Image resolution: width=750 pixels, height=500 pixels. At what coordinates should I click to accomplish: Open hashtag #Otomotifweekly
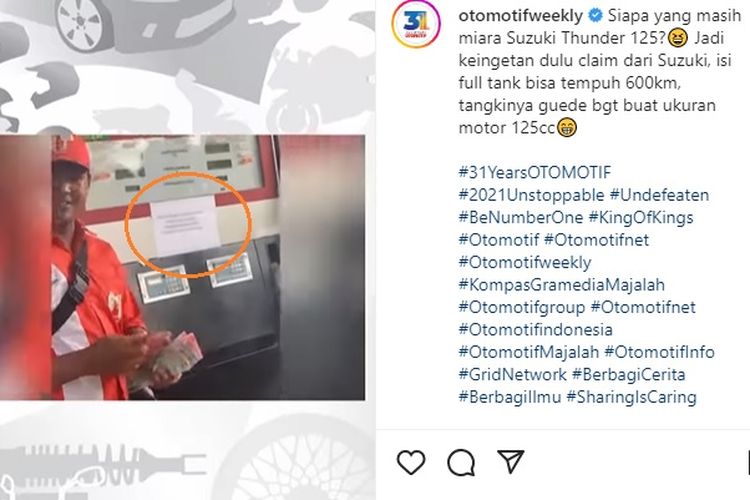pyautogui.click(x=525, y=262)
